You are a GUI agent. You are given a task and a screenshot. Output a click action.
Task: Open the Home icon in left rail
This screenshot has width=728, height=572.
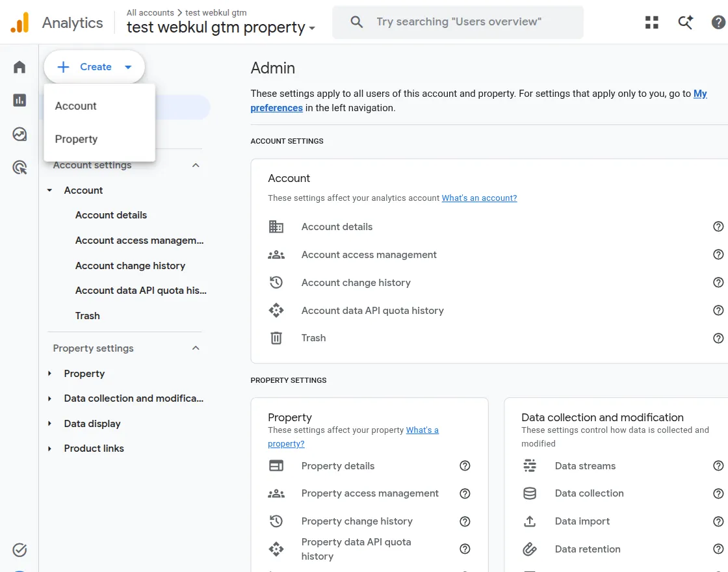19,67
